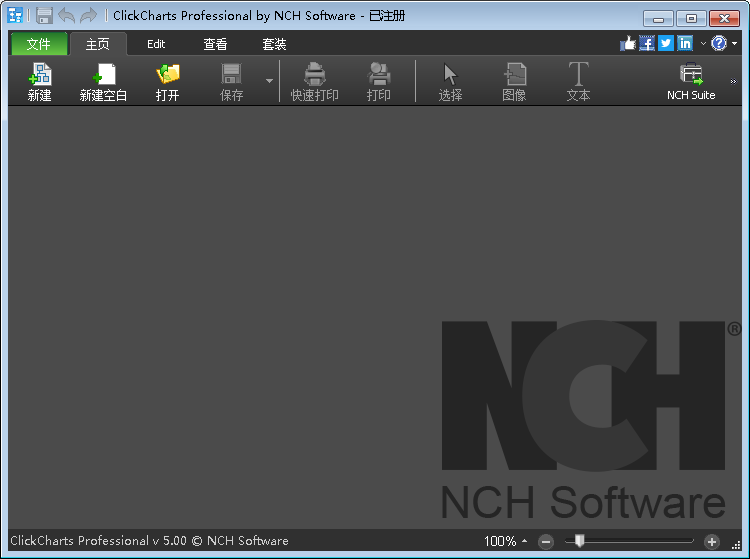Click the zoom slider handle
Image resolution: width=750 pixels, height=559 pixels.
(x=579, y=541)
